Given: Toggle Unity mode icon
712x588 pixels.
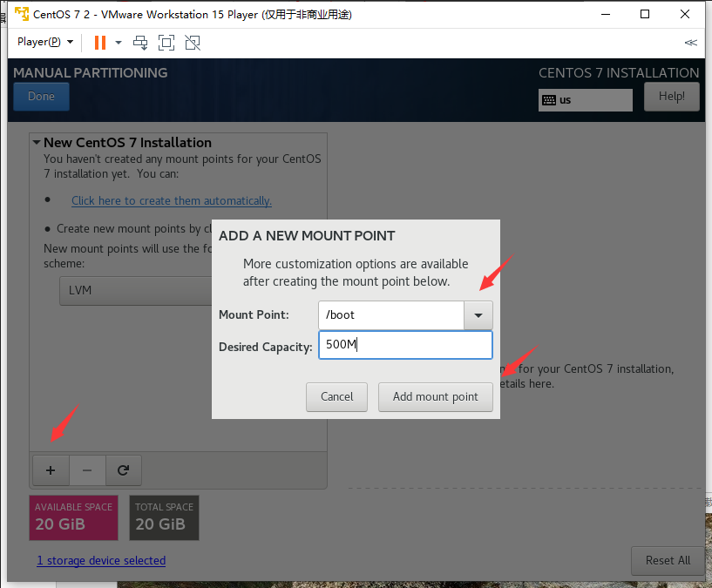Looking at the screenshot, I should 193,43.
